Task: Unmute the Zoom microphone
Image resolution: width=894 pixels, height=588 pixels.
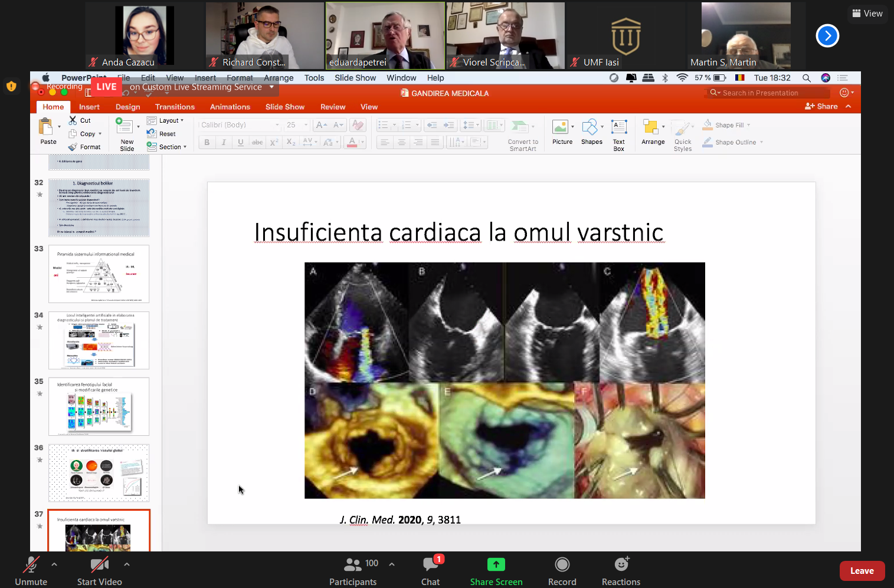Action: pos(31,571)
